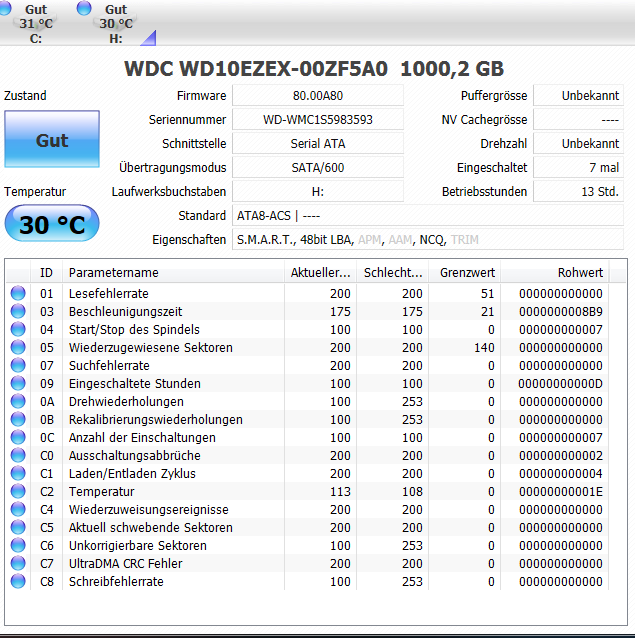
Task: Click the Laufwerksbuchstaben field H:
Action: click(318, 192)
